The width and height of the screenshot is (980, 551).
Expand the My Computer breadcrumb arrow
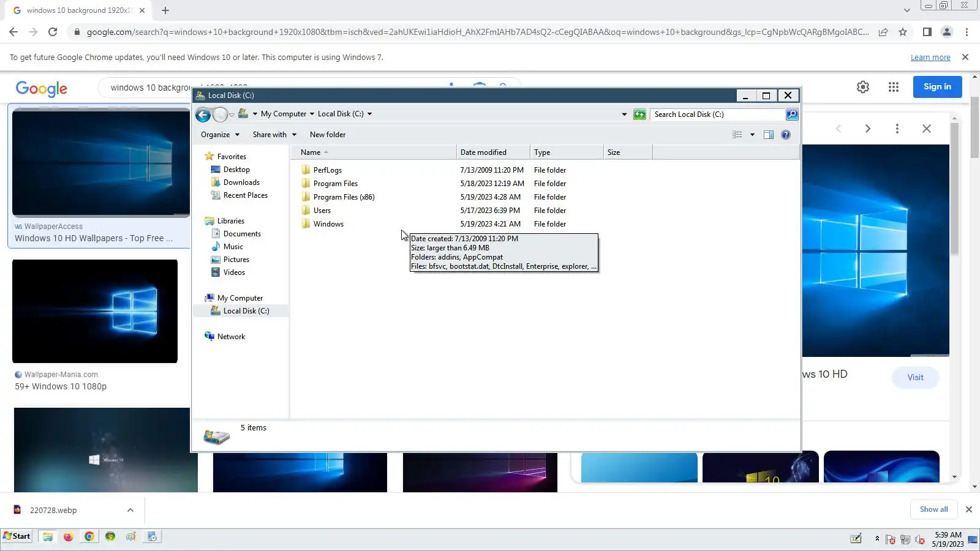pyautogui.click(x=312, y=114)
